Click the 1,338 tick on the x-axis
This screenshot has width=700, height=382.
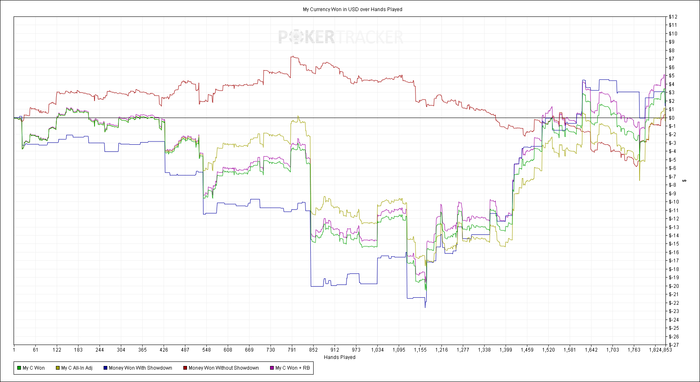[x=484, y=351]
